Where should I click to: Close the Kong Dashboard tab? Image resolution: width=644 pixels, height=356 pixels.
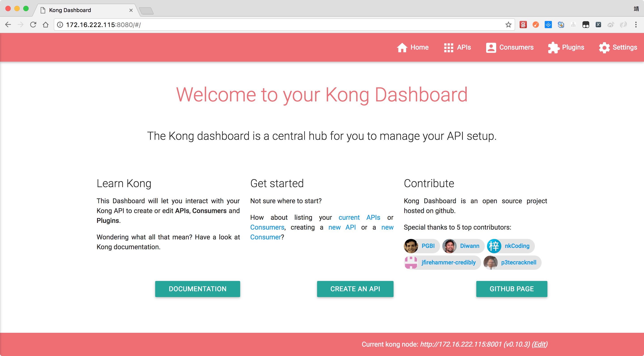[131, 10]
